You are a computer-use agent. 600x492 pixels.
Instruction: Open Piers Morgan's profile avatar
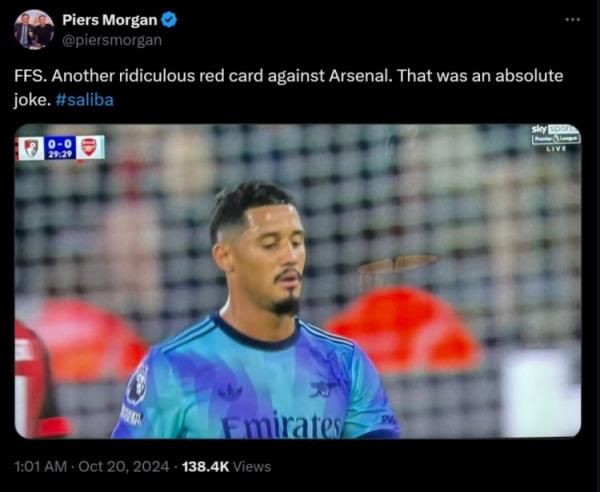(x=34, y=29)
